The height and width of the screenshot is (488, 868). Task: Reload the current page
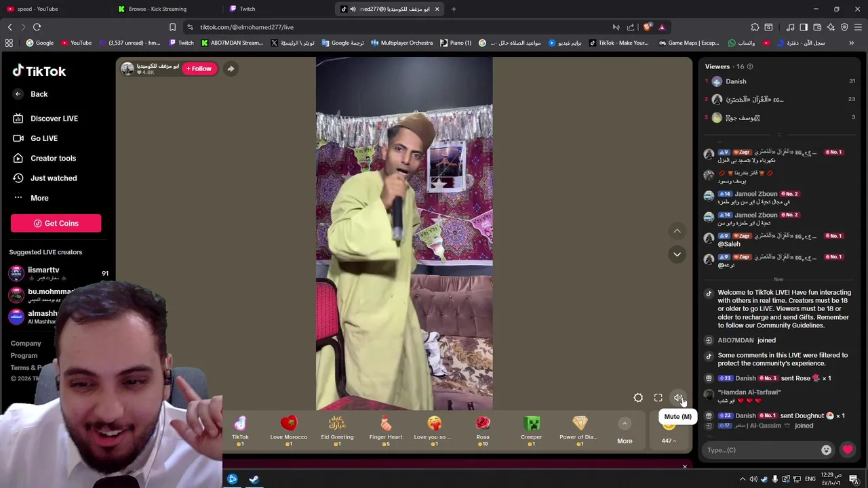tap(37, 27)
